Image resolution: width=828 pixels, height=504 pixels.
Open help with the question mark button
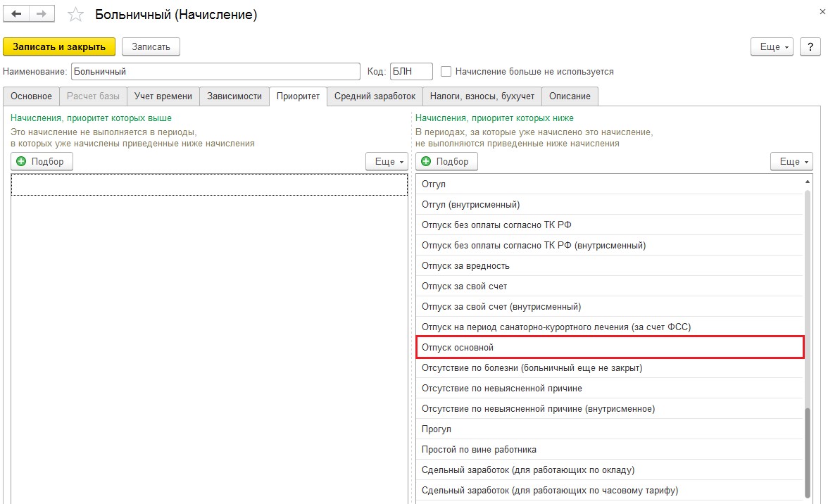click(x=810, y=46)
